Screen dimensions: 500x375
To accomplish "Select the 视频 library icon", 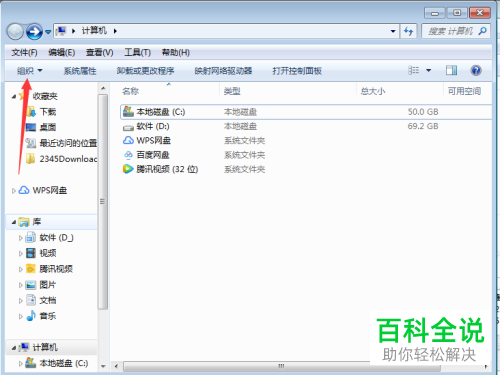I will (31, 253).
